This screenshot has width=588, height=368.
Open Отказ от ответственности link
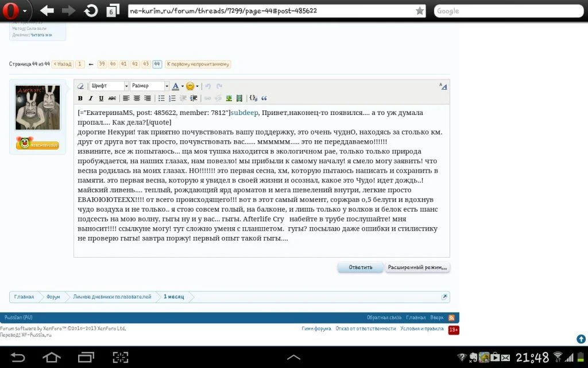[x=366, y=328]
